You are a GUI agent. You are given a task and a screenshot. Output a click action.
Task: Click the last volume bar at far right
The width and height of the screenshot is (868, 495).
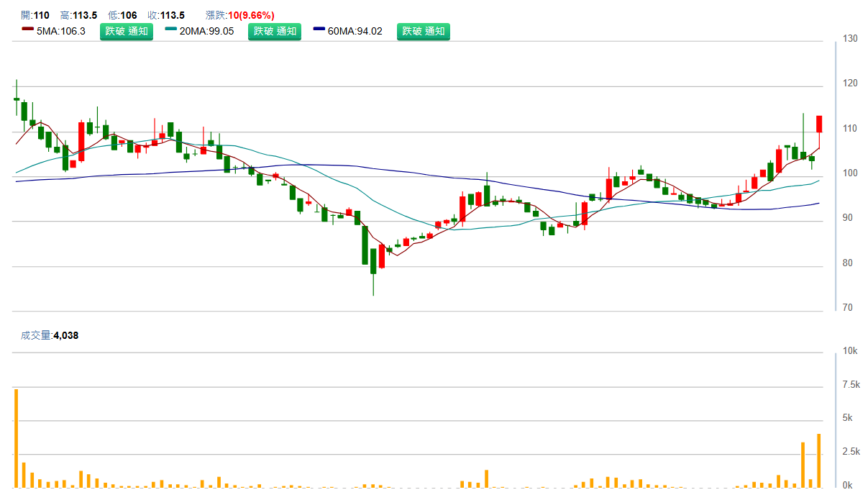click(819, 460)
